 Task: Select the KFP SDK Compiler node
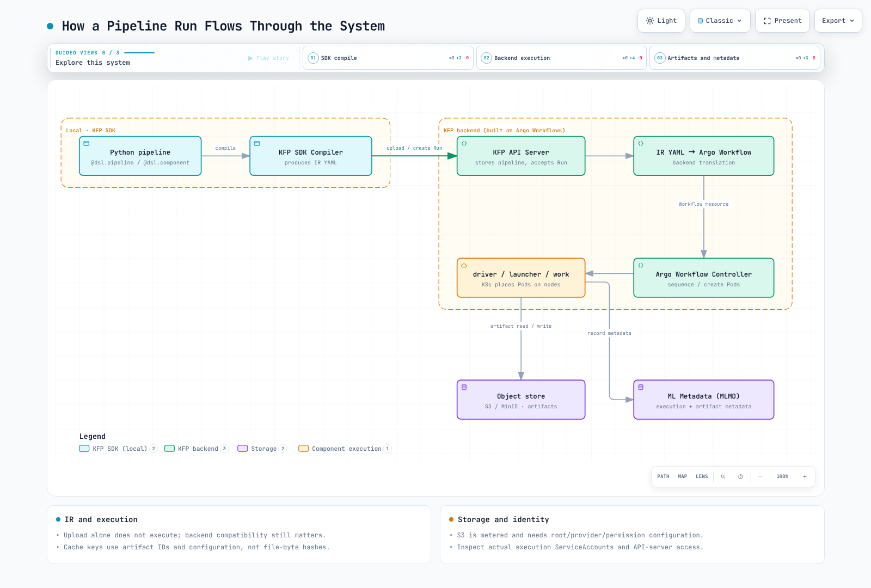pyautogui.click(x=311, y=156)
